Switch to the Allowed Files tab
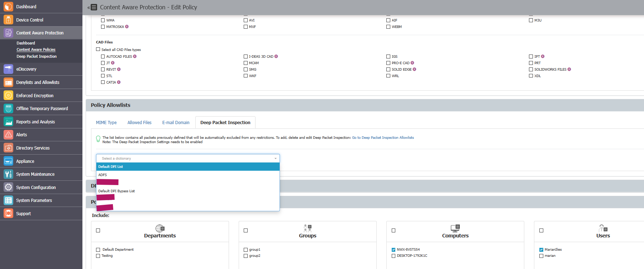 click(x=139, y=122)
